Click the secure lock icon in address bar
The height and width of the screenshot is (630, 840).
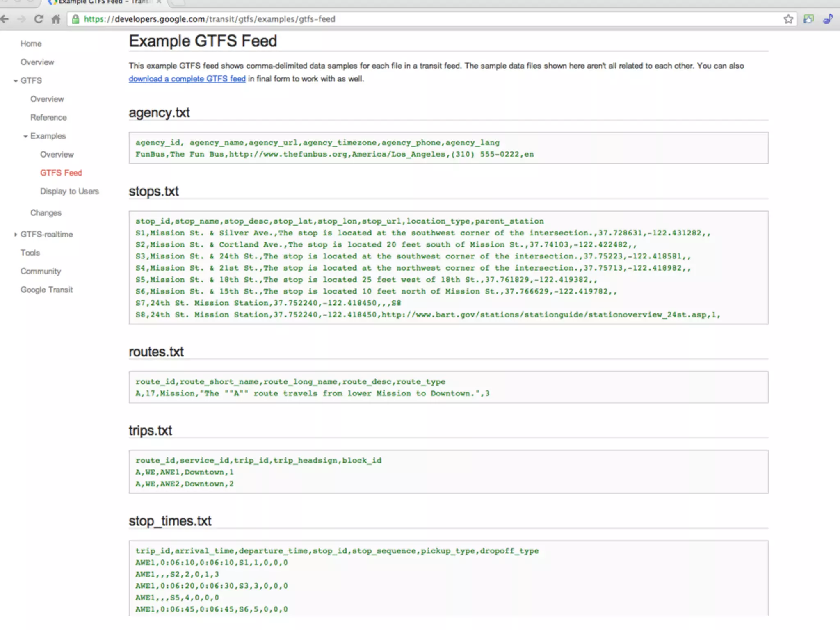[x=75, y=19]
